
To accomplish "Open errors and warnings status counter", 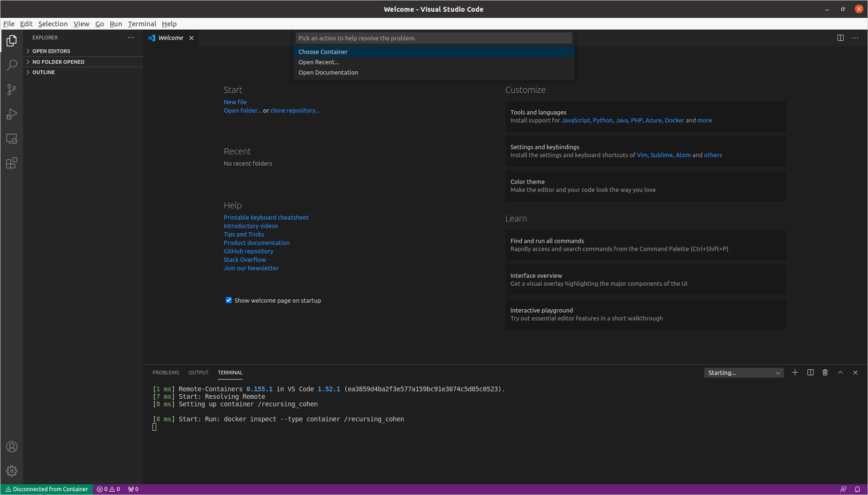I will [x=108, y=489].
